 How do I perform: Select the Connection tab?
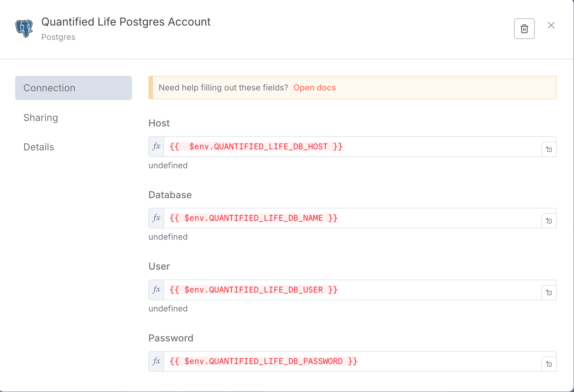pos(73,88)
